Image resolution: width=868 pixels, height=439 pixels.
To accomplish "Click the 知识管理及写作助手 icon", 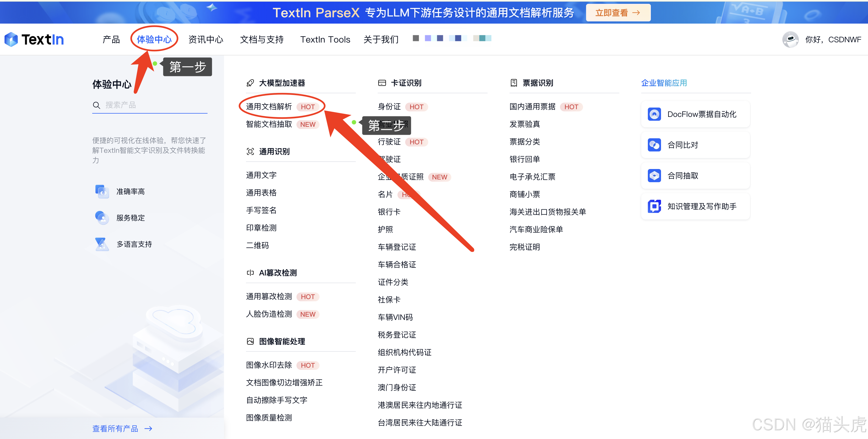I will point(654,206).
